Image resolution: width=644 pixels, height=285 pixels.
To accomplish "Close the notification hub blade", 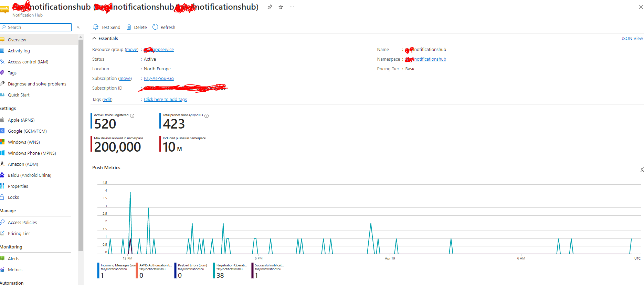I will click(641, 7).
